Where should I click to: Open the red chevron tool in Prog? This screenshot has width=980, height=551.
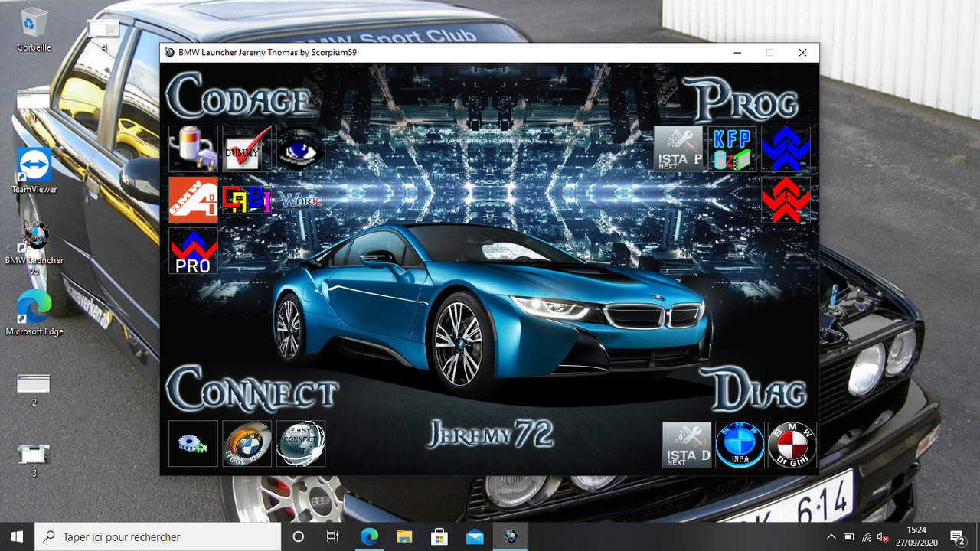coord(786,200)
